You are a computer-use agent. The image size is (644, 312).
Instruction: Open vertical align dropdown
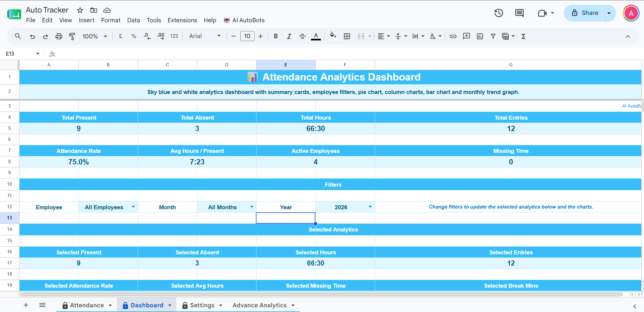click(x=401, y=36)
